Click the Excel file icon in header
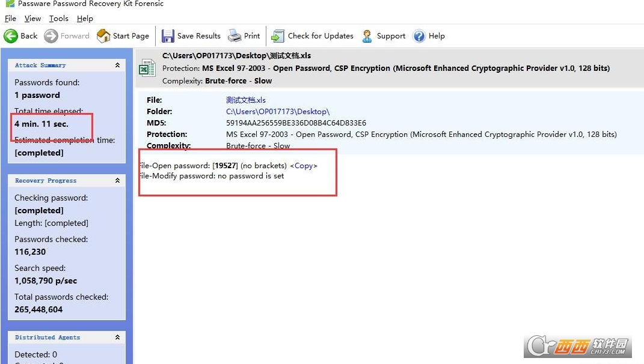This screenshot has height=364, width=644. (147, 68)
